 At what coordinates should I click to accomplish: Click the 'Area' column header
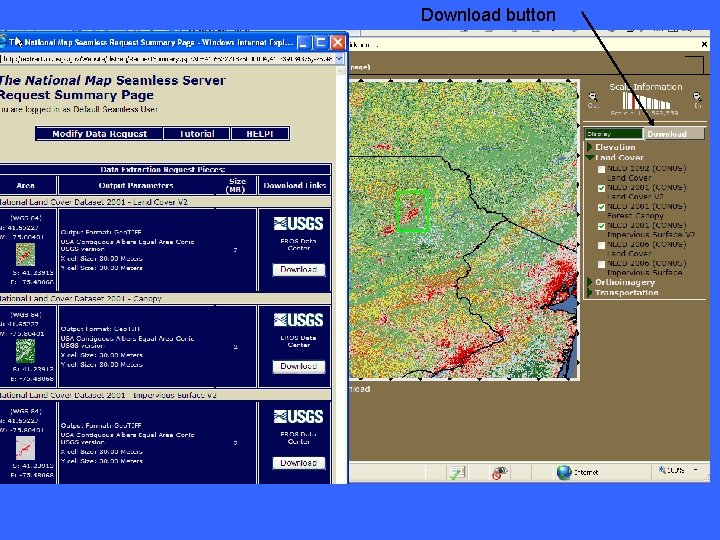26,186
